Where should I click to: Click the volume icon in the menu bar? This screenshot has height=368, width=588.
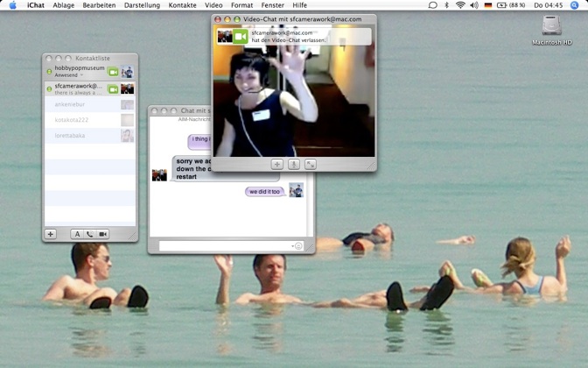(x=473, y=5)
